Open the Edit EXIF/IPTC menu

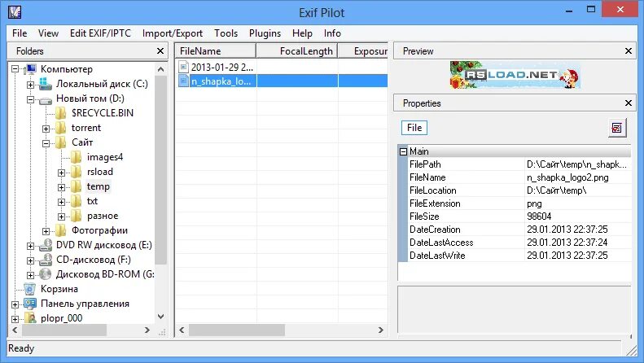[x=100, y=33]
